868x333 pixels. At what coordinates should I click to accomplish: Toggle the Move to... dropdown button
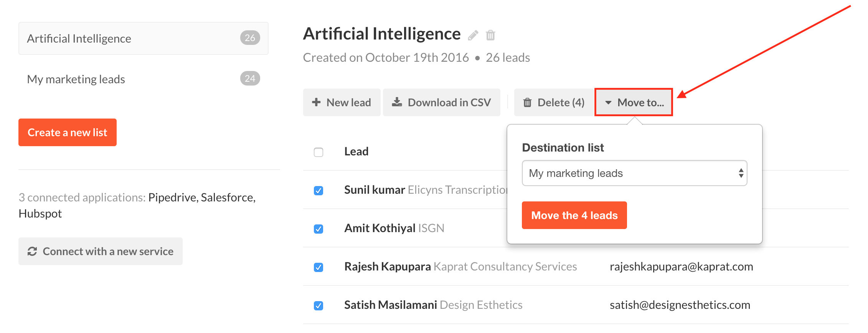pyautogui.click(x=634, y=102)
